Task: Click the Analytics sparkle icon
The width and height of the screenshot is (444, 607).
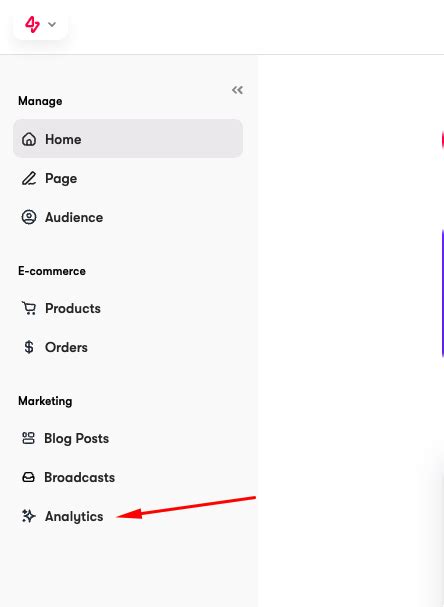Action: tap(29, 516)
